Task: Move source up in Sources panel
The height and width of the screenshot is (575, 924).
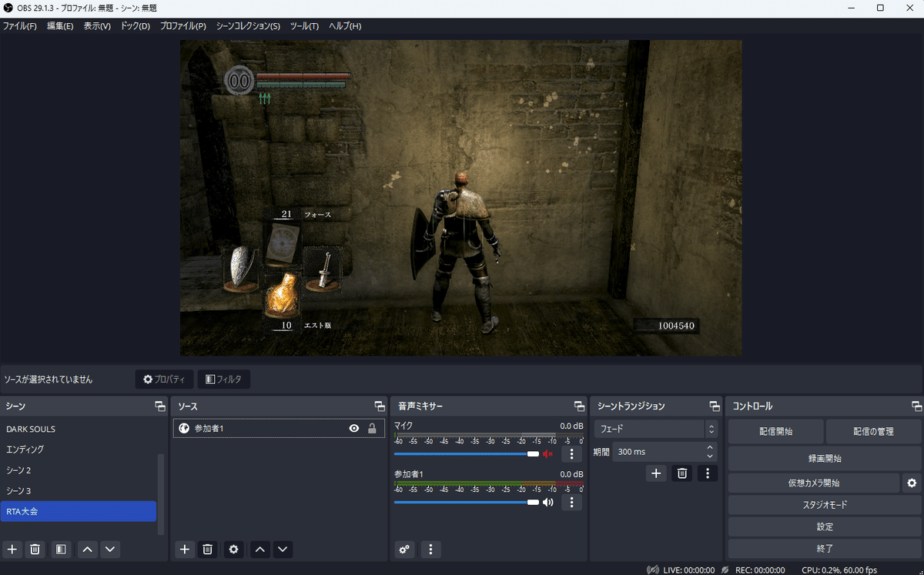Action: (259, 549)
